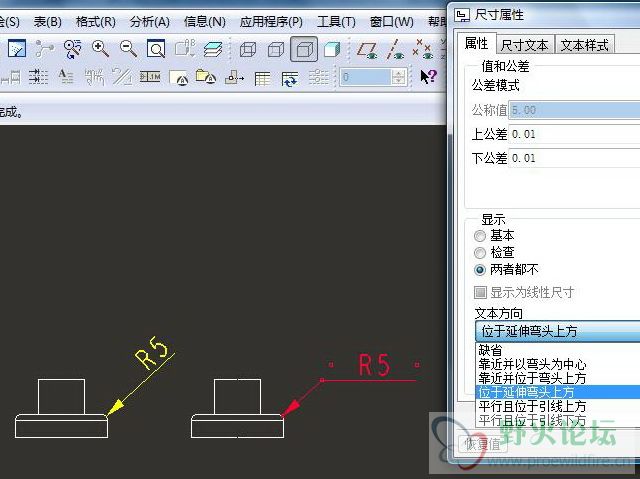Choose 缺省 in text direction list

[x=558, y=350]
